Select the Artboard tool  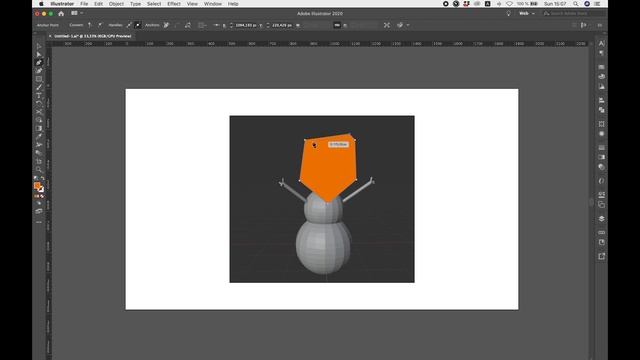(39, 161)
